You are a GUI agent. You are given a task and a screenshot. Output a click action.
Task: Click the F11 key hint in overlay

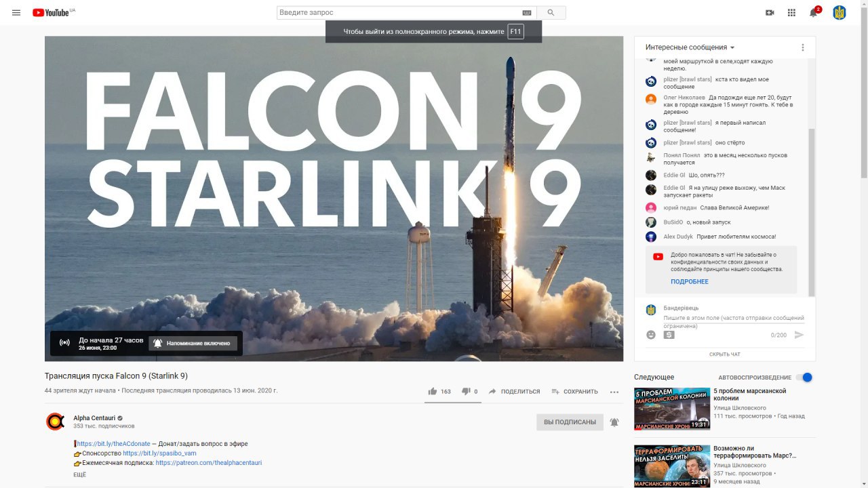pos(515,31)
